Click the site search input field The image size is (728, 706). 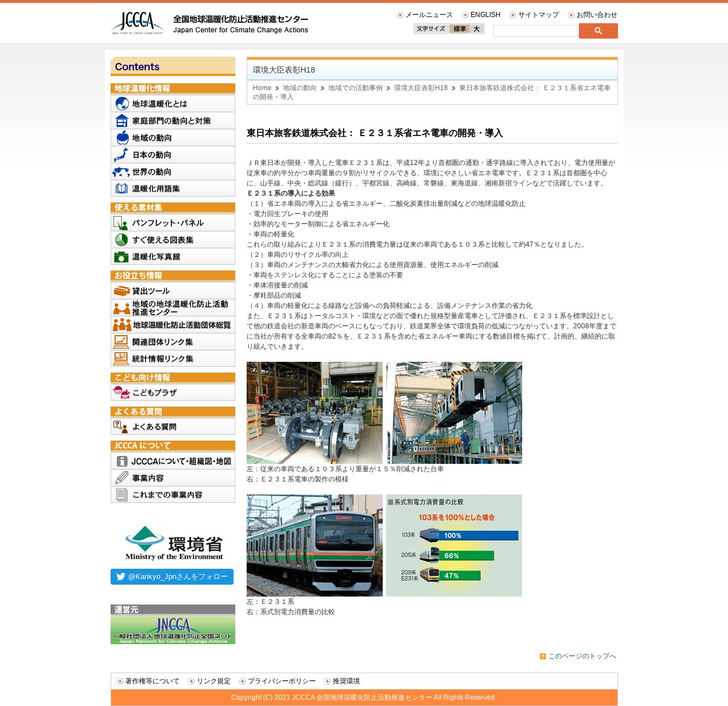tap(535, 31)
